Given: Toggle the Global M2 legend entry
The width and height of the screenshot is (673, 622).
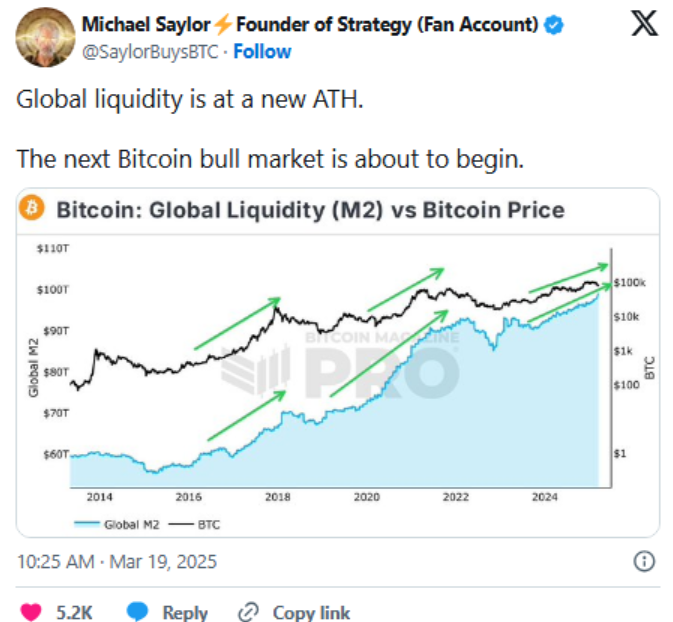Looking at the screenshot, I should 117,524.
